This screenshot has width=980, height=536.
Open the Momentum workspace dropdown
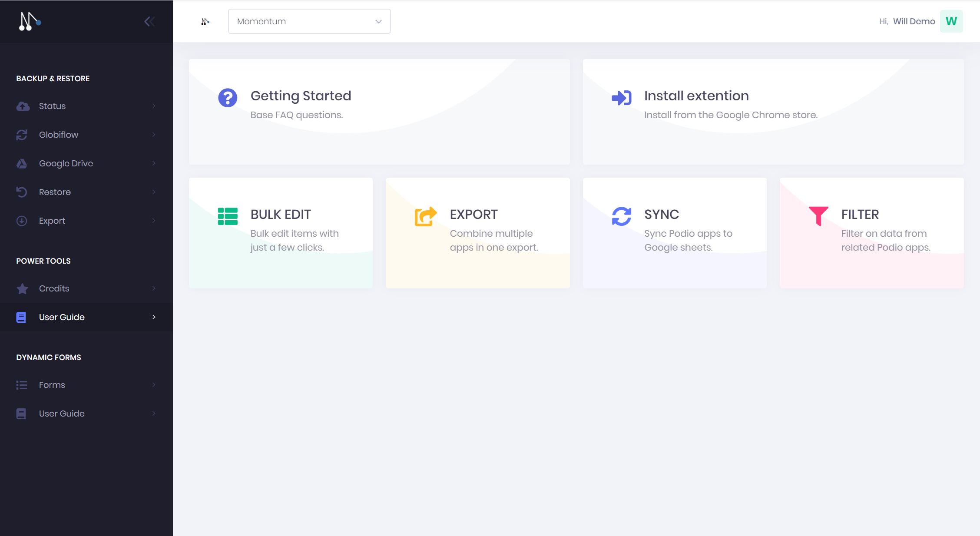point(309,21)
